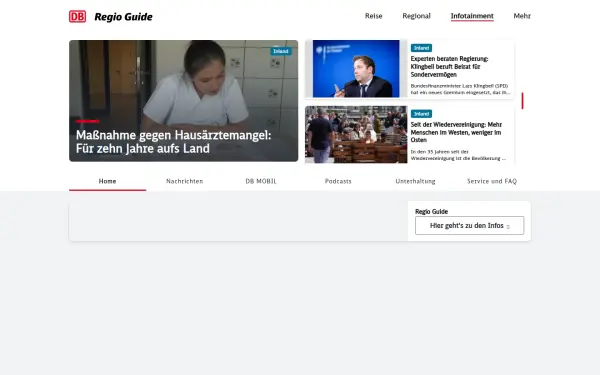The image size is (600, 375).
Task: Click the DB logo icon
Action: (77, 16)
